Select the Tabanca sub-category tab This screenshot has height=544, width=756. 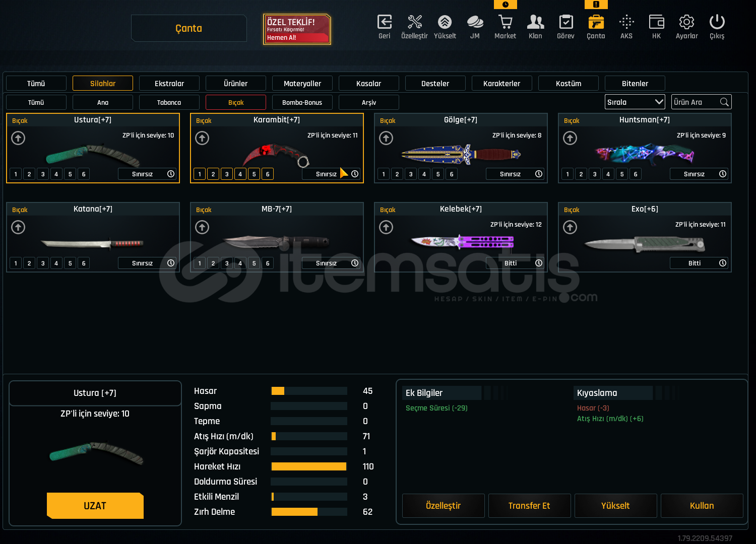[x=169, y=103]
